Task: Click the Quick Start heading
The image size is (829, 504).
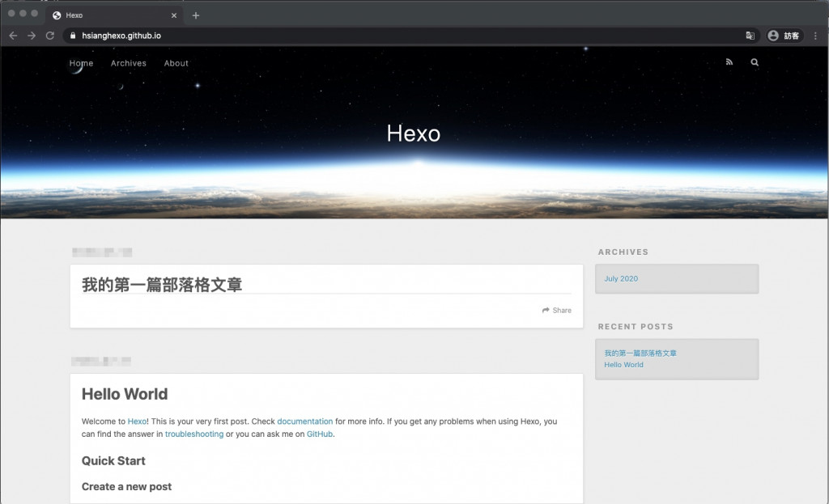Action: (x=113, y=460)
